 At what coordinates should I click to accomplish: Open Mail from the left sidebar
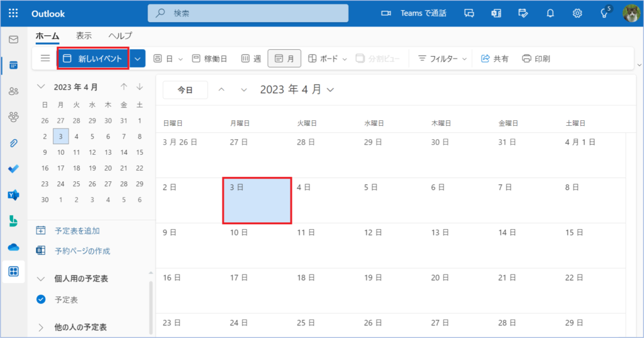point(13,39)
